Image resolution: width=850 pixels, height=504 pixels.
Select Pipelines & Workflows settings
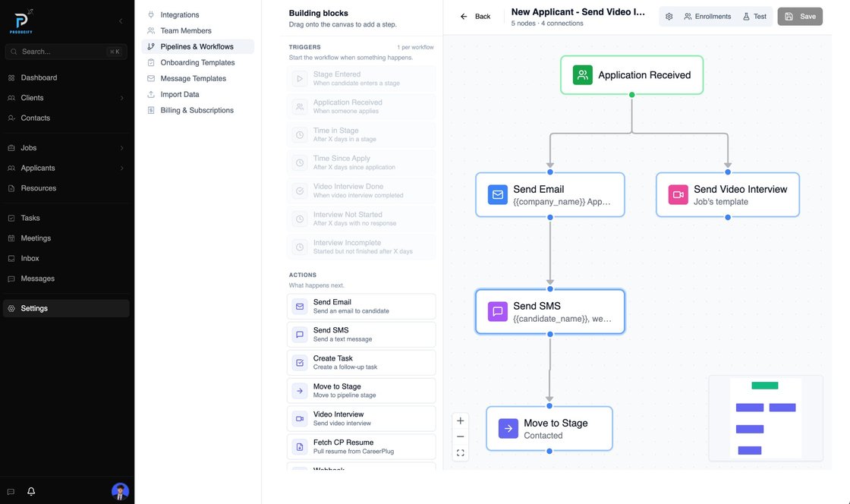(x=197, y=46)
